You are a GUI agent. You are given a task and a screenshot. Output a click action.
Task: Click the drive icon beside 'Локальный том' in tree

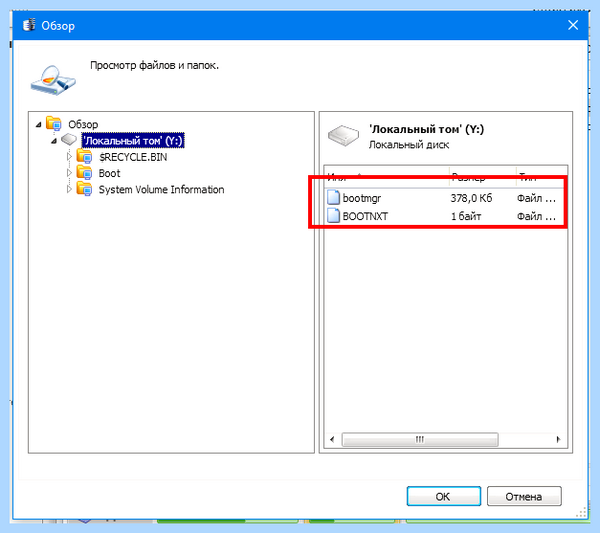pos(69,139)
